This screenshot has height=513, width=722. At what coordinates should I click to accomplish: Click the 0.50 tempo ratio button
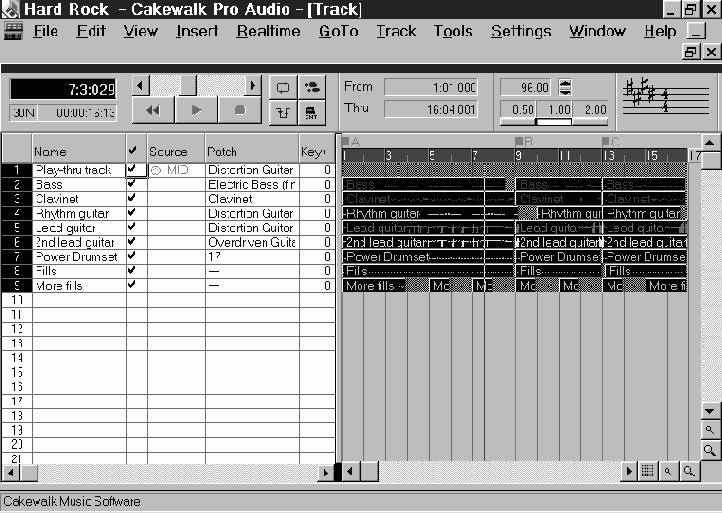pyautogui.click(x=522, y=109)
